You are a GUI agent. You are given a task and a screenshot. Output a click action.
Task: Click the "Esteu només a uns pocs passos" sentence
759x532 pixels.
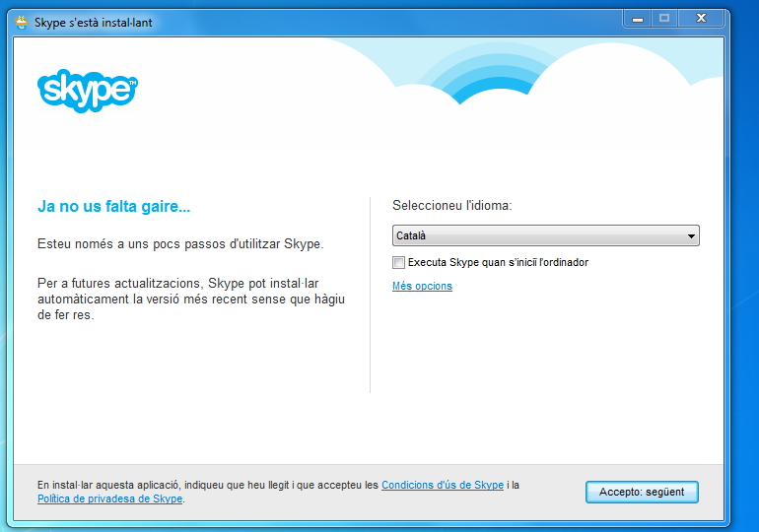(179, 243)
